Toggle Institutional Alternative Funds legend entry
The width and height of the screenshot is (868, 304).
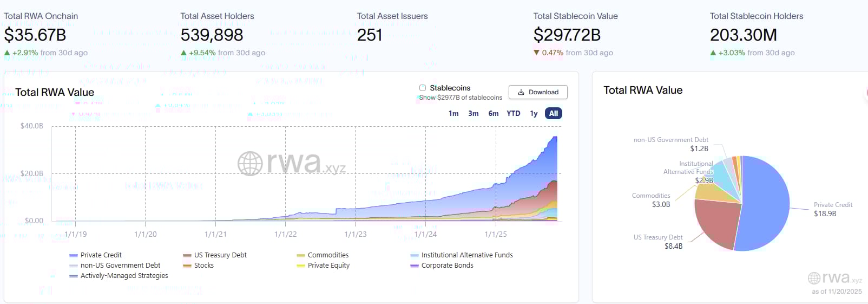(x=462, y=255)
